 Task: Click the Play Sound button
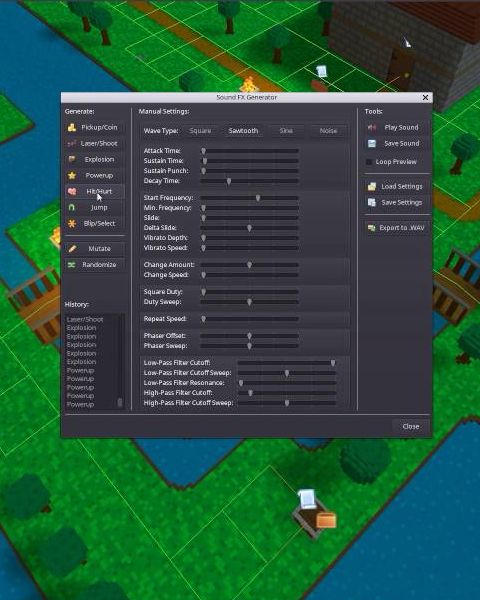click(397, 127)
